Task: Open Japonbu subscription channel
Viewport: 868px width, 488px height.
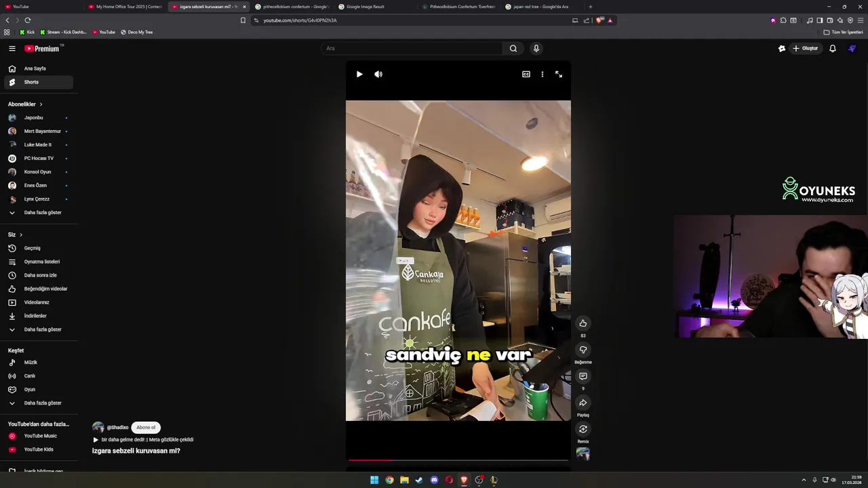Action: click(x=39, y=118)
